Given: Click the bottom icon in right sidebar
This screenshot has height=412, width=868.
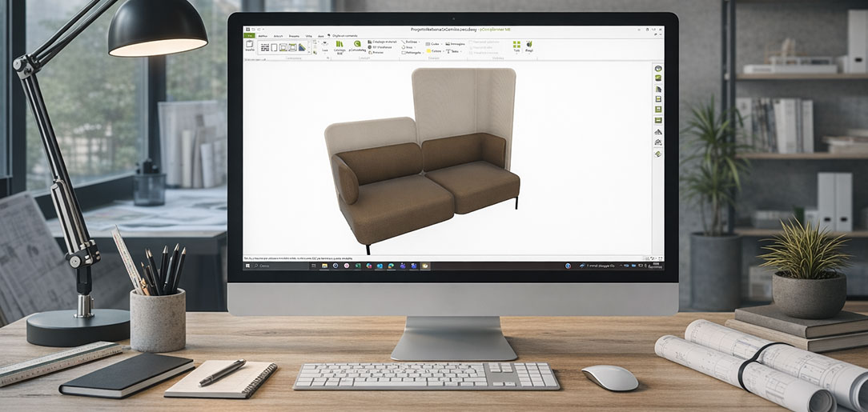Looking at the screenshot, I should (657, 154).
